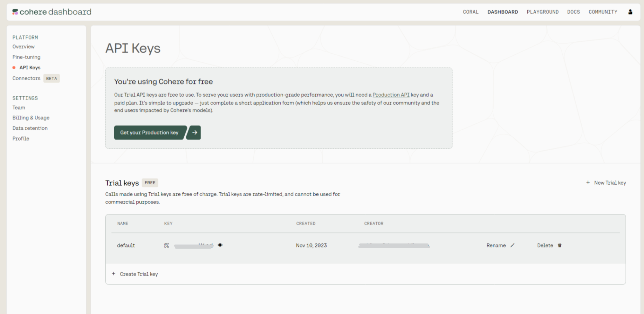Open the Docs navigation link
The width and height of the screenshot is (644, 314).
[x=573, y=12]
